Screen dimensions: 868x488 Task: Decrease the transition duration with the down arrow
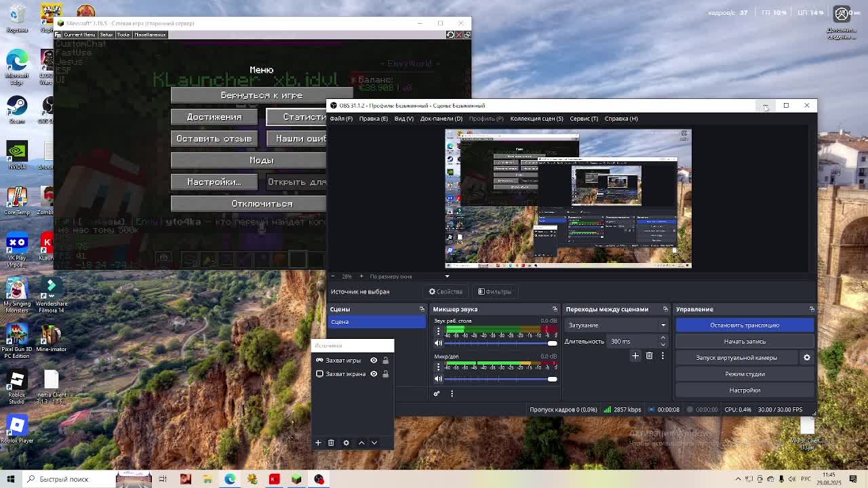(663, 344)
